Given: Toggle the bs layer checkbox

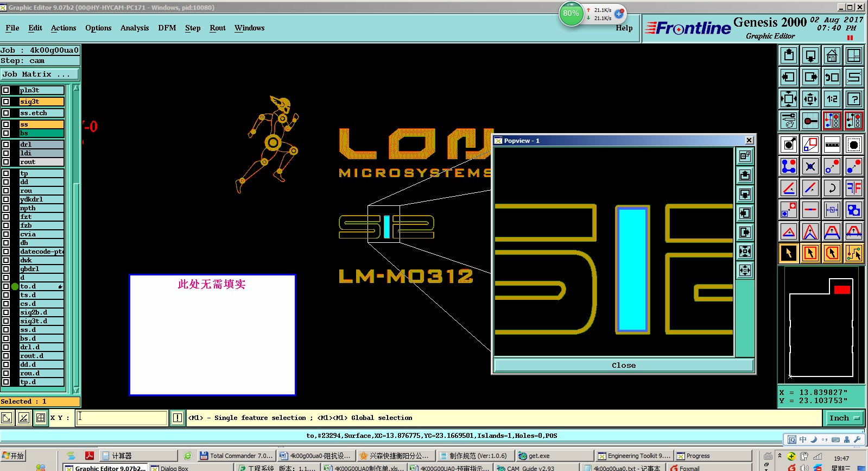Looking at the screenshot, I should tap(6, 133).
